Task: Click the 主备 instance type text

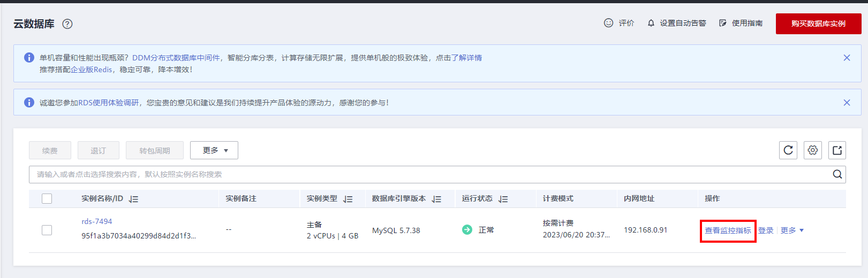Action: tap(314, 225)
